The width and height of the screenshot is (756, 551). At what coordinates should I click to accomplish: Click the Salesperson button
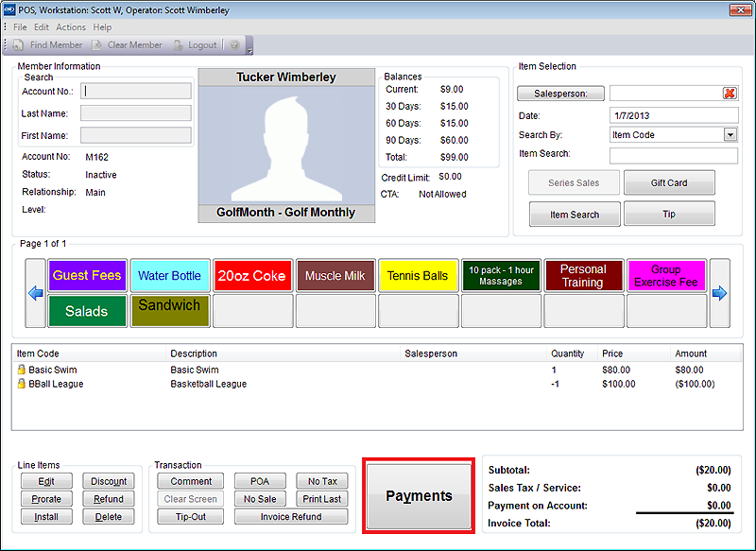point(560,94)
